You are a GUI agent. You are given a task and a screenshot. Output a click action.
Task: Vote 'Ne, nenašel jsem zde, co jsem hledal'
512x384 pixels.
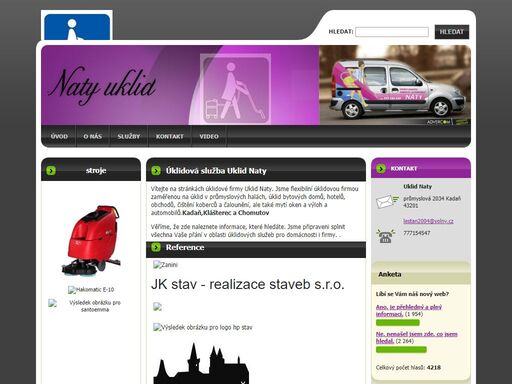pyautogui.click(x=417, y=337)
